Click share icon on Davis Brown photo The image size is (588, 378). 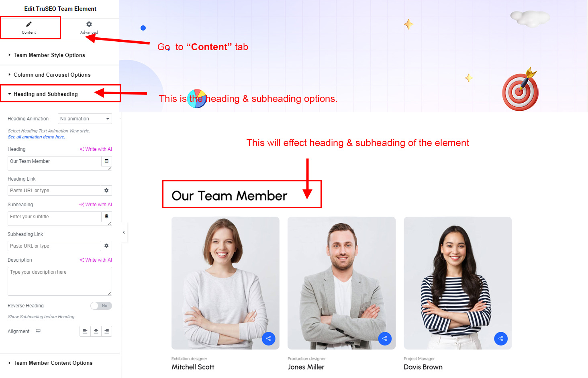click(501, 339)
